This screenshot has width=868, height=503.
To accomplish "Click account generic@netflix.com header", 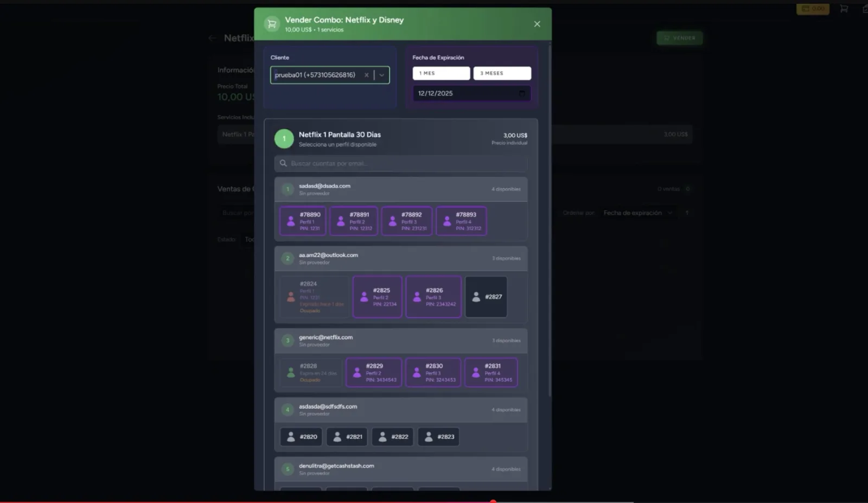I will click(x=401, y=341).
